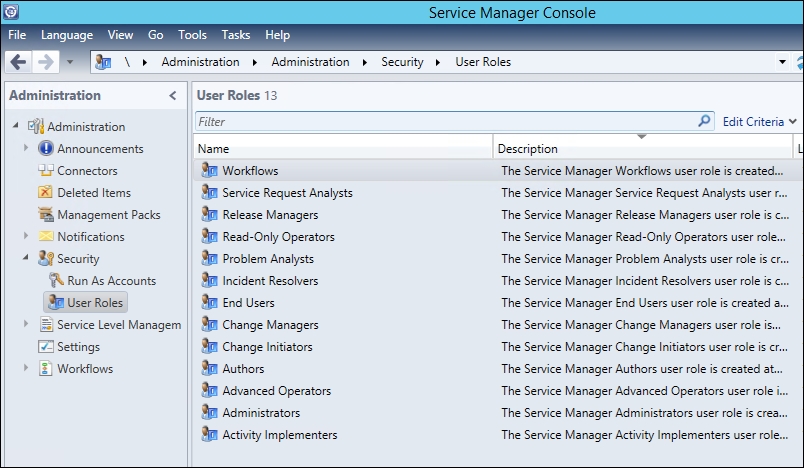
Task: Expand the Announcements tree node
Action: (x=26, y=148)
